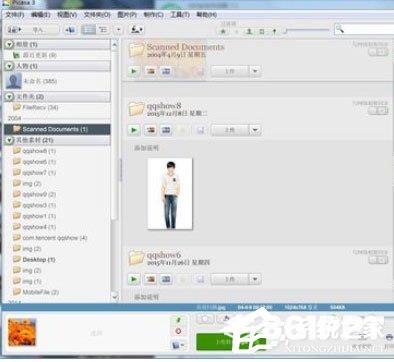This screenshot has height=362, width=394.
Task: Toggle the starred photos filter
Action: click(x=224, y=31)
